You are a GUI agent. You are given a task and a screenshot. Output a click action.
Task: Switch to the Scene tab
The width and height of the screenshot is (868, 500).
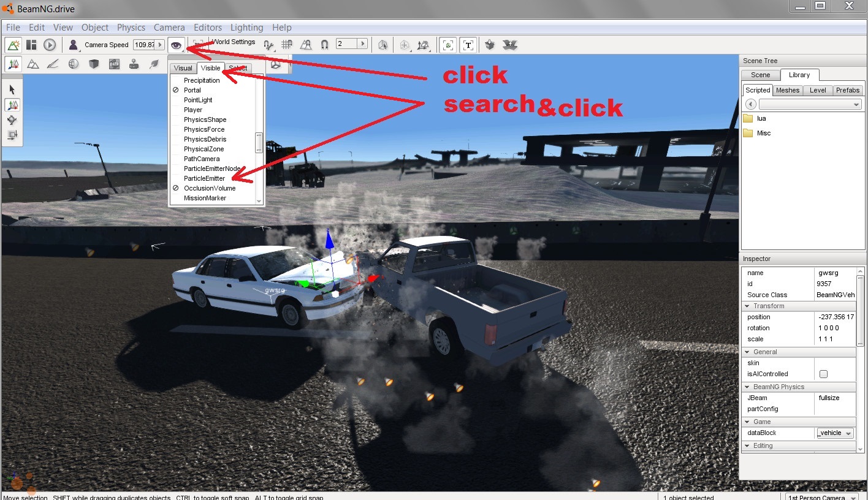click(x=760, y=75)
